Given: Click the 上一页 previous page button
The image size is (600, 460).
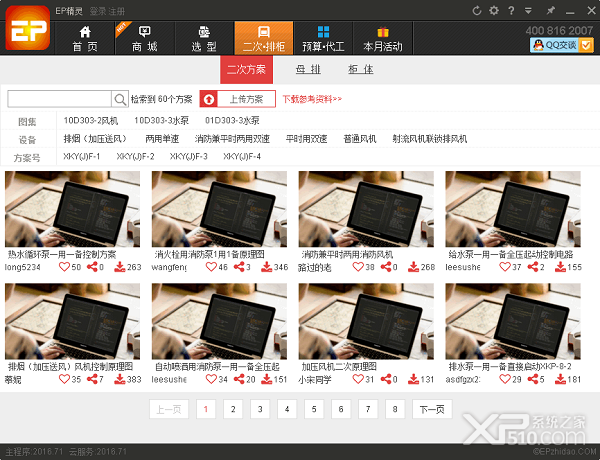Looking at the screenshot, I should click(x=169, y=409).
